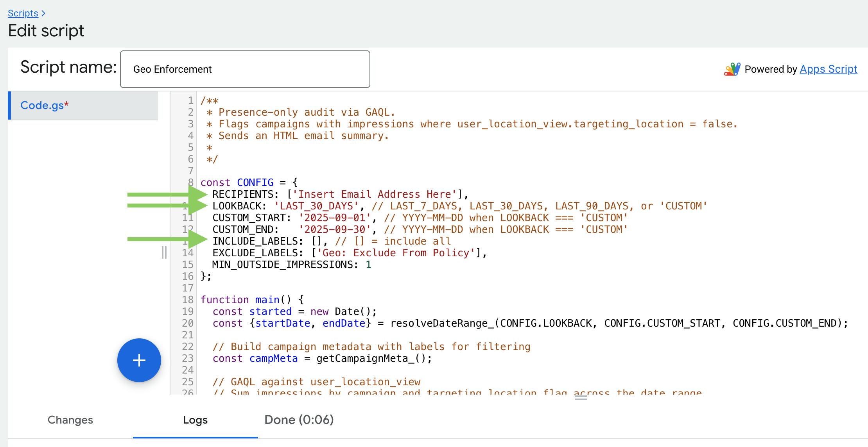
Task: Open the Apps Script link
Action: click(828, 69)
